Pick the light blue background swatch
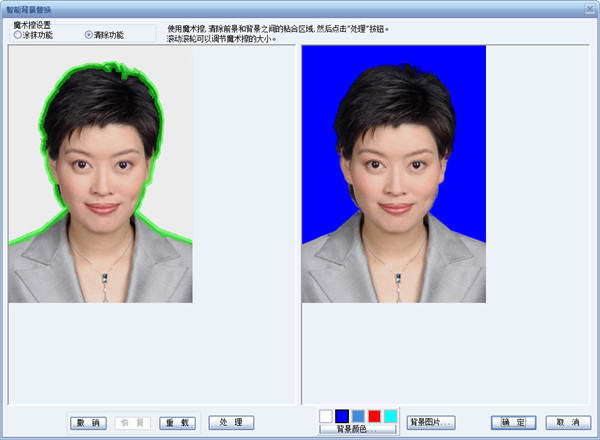 click(358, 415)
